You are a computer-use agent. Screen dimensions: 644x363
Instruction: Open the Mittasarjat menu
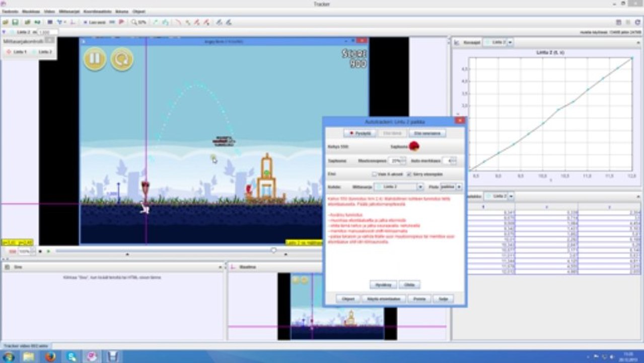click(x=69, y=11)
